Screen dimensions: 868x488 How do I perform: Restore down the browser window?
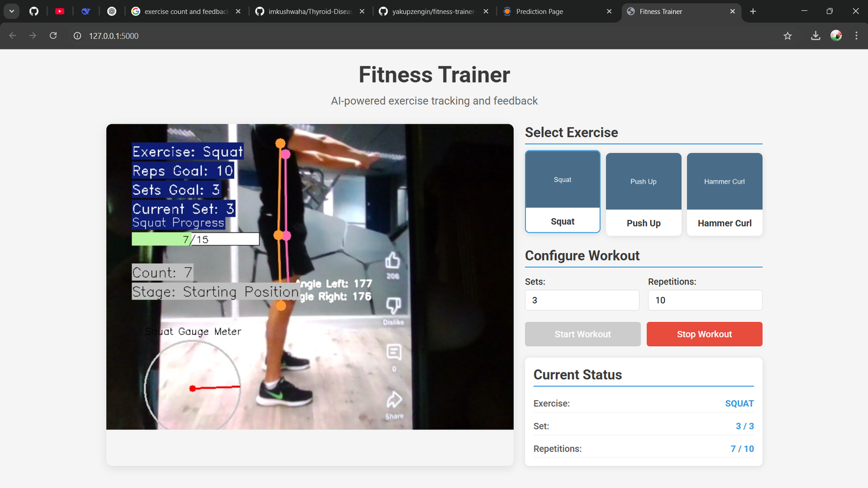tap(829, 11)
